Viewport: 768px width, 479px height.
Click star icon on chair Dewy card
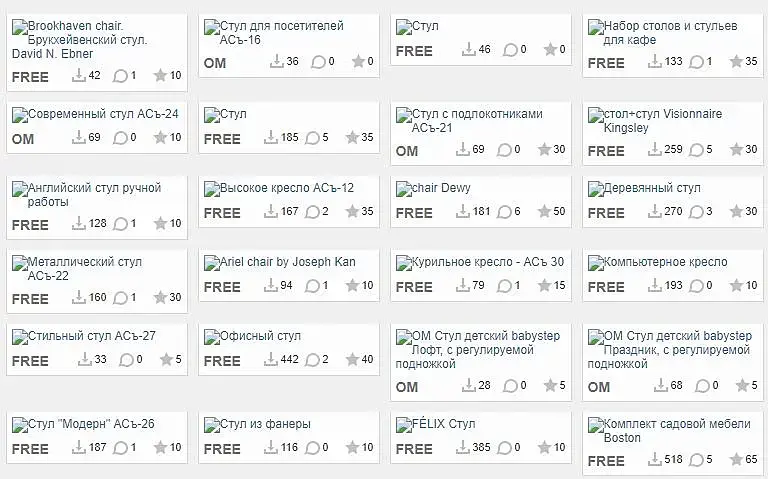(544, 213)
